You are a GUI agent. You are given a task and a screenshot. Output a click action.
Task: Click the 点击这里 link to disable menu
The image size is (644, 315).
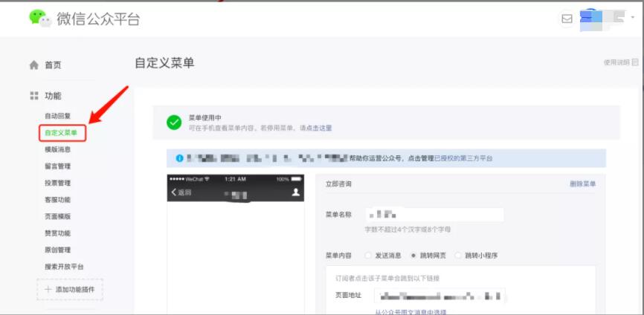321,128
